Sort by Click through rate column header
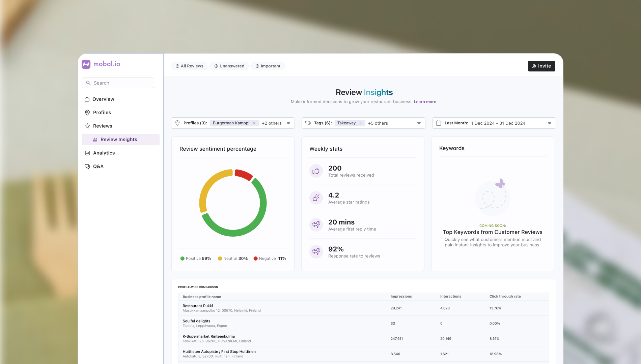The image size is (641, 364). point(505,297)
